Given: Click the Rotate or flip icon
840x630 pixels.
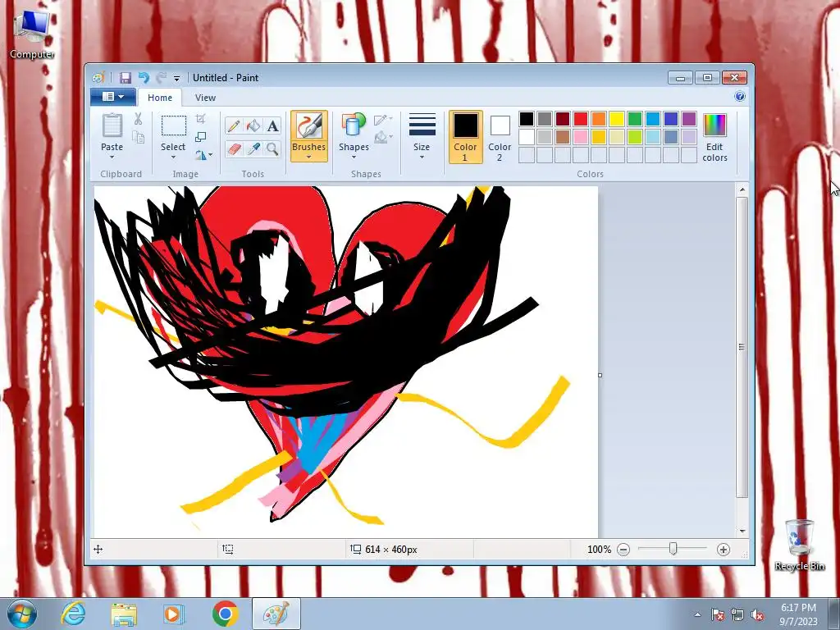Looking at the screenshot, I should coord(200,155).
